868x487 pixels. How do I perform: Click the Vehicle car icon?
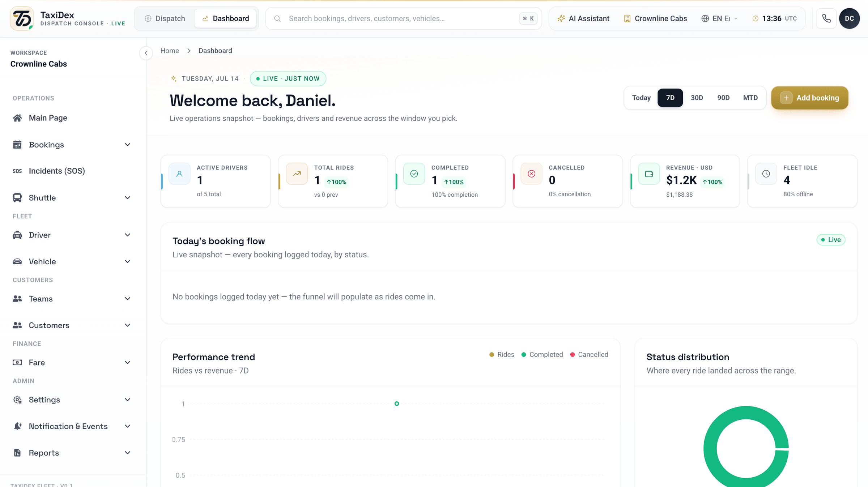(x=17, y=261)
